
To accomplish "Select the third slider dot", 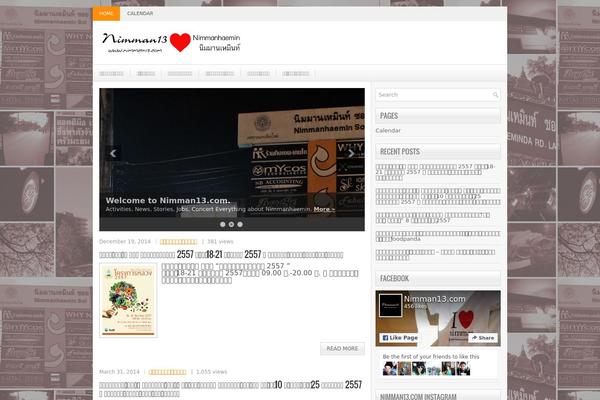I will pos(240,224).
